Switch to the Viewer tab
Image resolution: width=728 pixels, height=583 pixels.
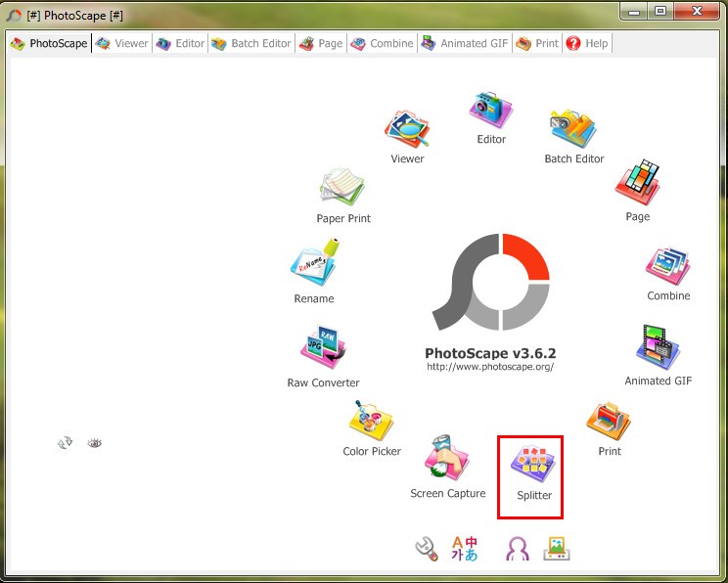(x=122, y=43)
